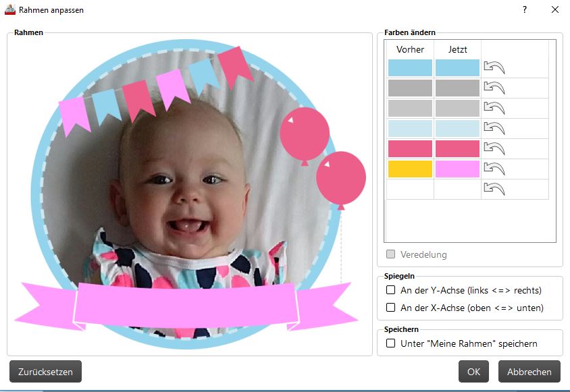Undo change on raspberry pink row
This screenshot has height=392, width=570.
494,148
